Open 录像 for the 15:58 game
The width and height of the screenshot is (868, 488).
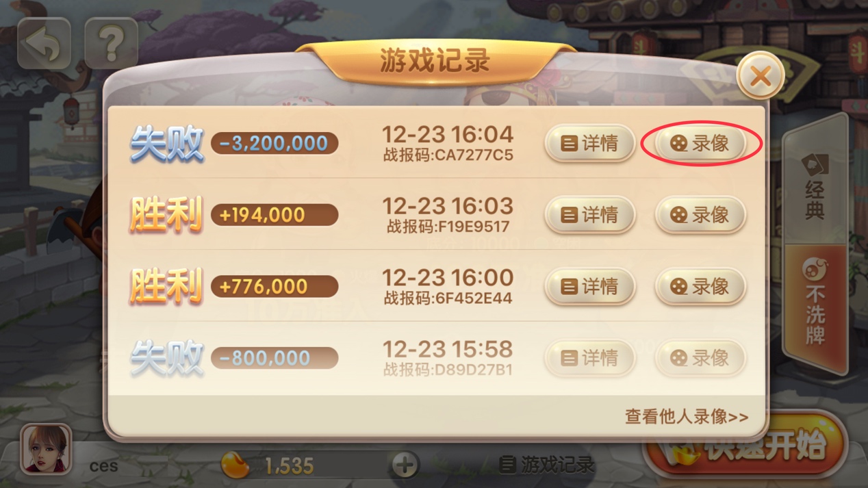coord(700,358)
